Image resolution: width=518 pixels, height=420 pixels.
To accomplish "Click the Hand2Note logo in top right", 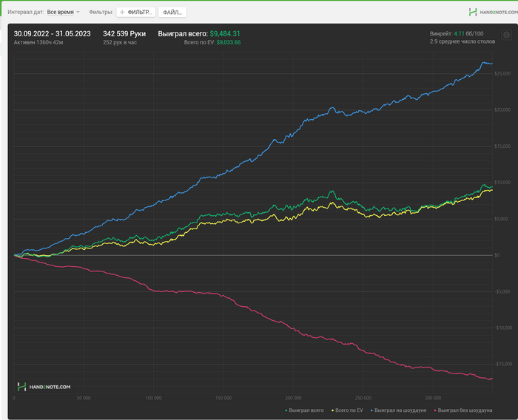I will click(x=493, y=13).
